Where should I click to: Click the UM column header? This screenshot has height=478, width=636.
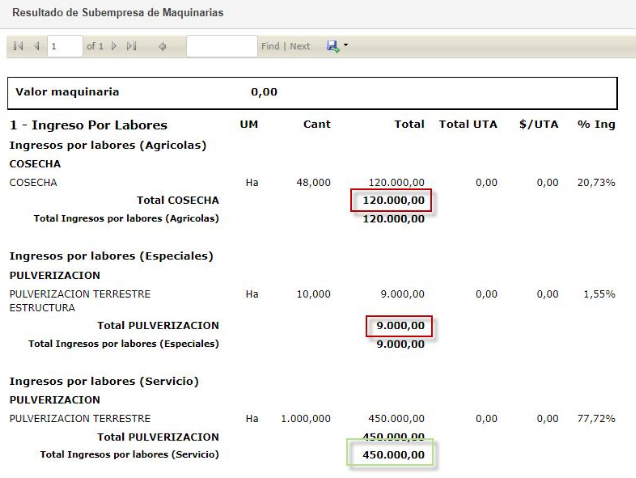click(249, 124)
